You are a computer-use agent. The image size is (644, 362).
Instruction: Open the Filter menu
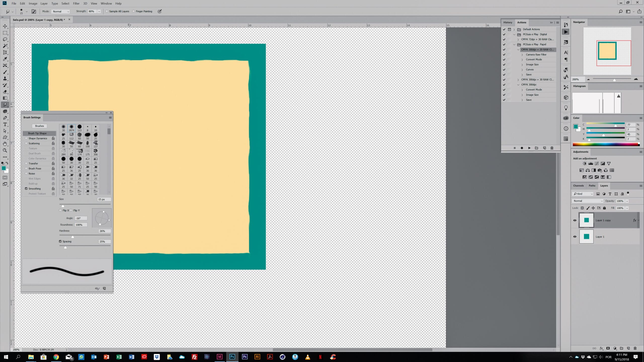pos(76,4)
